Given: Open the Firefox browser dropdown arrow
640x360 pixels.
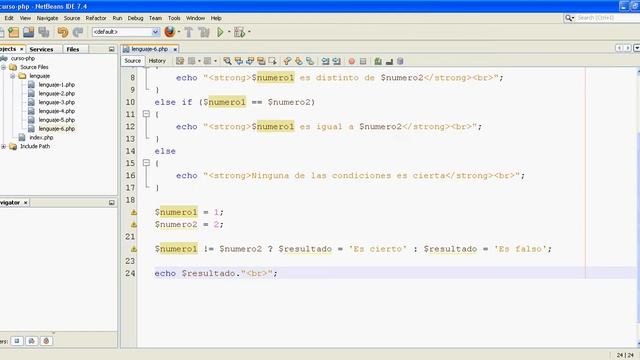Looking at the screenshot, I should [179, 32].
